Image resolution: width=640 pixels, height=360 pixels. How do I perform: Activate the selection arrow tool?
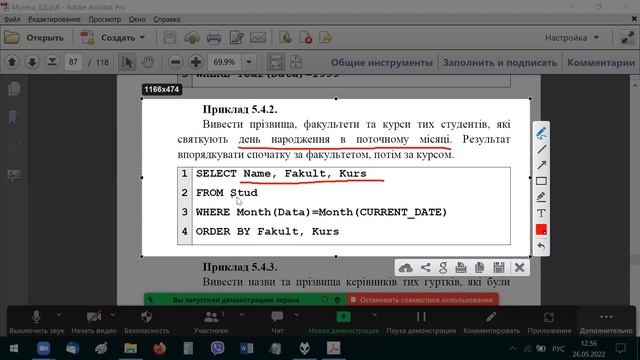127,62
